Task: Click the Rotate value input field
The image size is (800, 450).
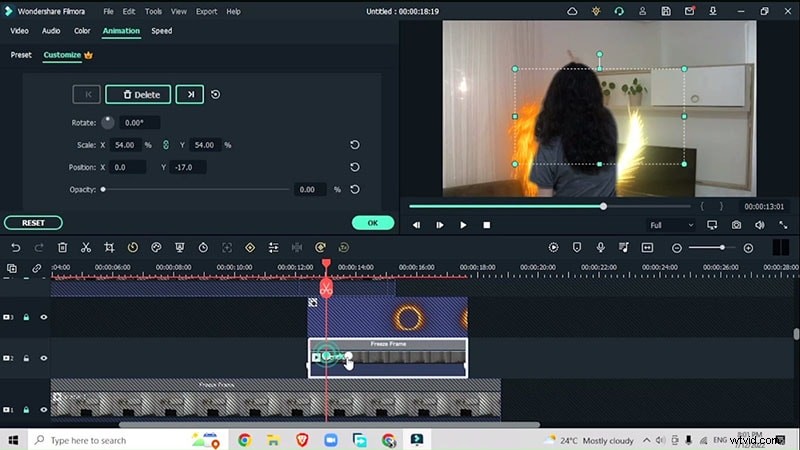Action: [137, 123]
